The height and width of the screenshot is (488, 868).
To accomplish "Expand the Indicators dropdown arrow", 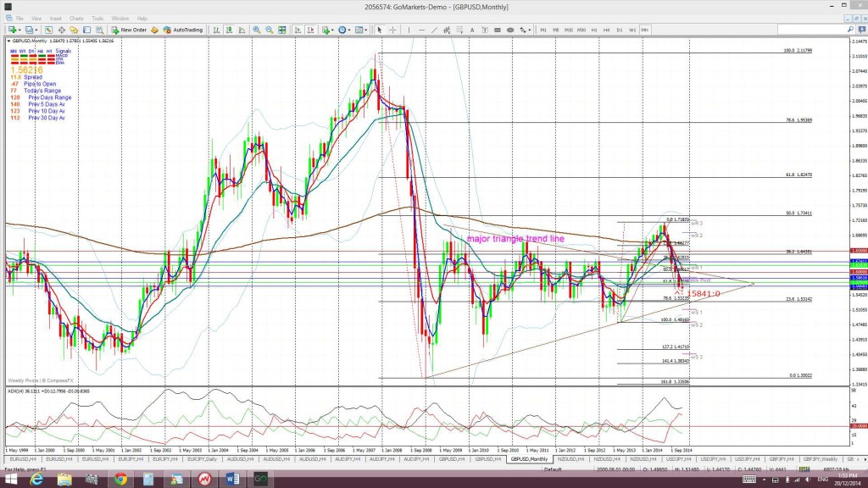I will pos(332,30).
